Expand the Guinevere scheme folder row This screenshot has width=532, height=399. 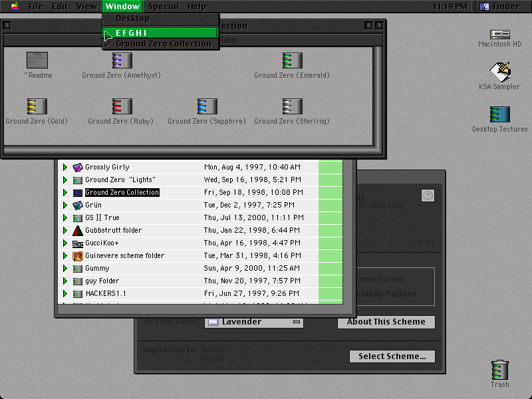click(x=65, y=255)
